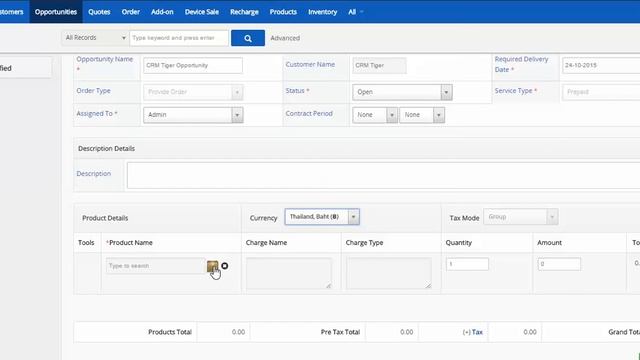The height and width of the screenshot is (360, 640).
Task: Expand the All menu dropdown
Action: [x=355, y=12]
